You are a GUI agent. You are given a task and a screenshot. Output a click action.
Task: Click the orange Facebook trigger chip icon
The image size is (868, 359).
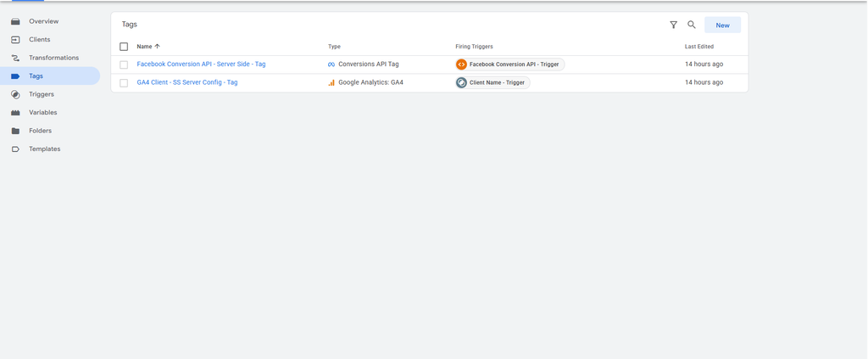(462, 65)
